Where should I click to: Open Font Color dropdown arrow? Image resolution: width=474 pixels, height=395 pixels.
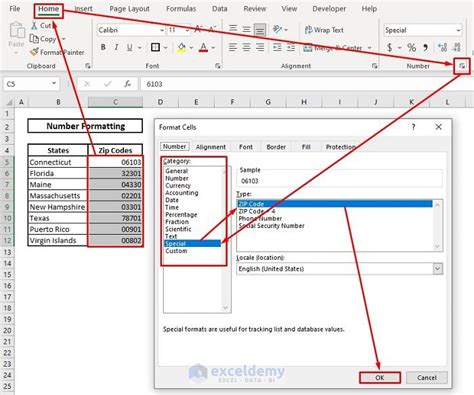pos(213,48)
